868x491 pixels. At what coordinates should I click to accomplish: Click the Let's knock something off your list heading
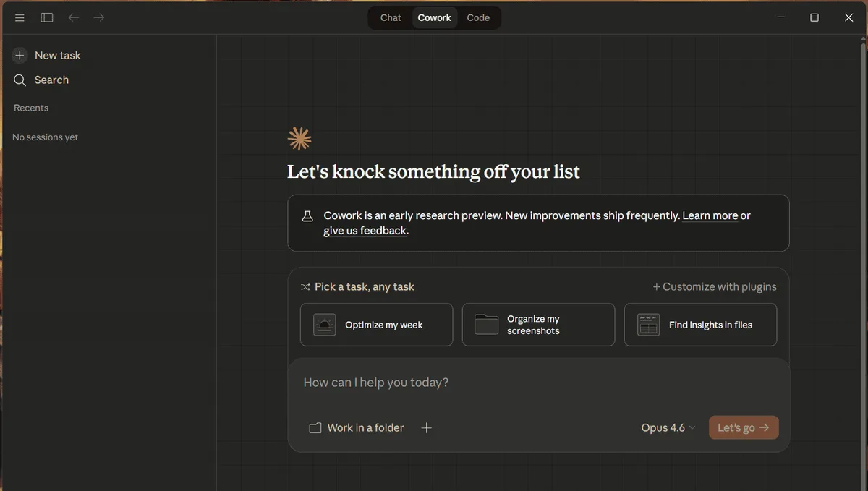(433, 172)
